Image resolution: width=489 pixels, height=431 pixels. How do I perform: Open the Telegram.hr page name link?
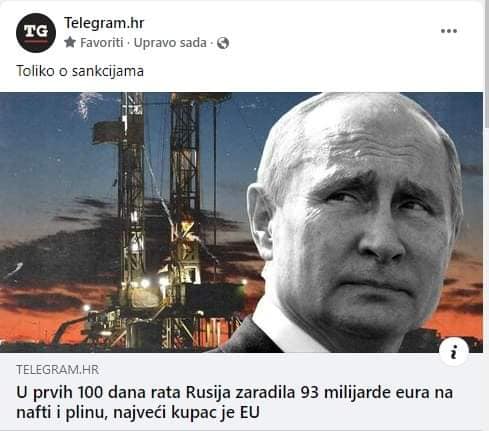pos(104,23)
